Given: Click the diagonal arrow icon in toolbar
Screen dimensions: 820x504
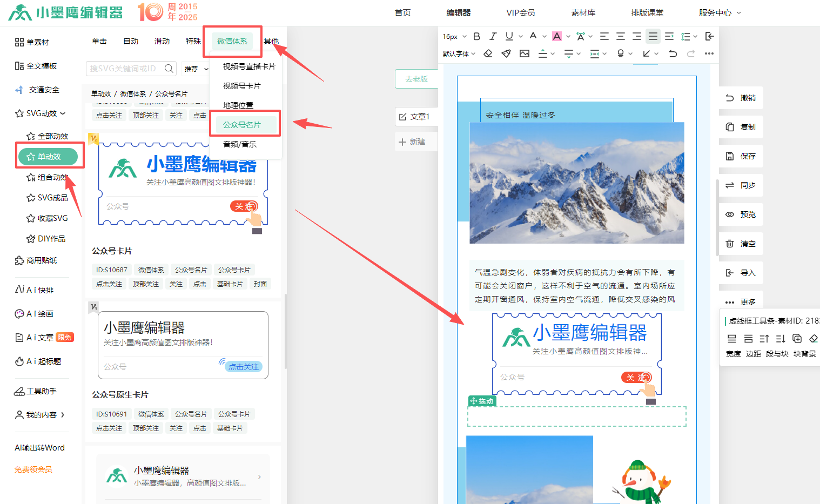Looking at the screenshot, I should 647,53.
